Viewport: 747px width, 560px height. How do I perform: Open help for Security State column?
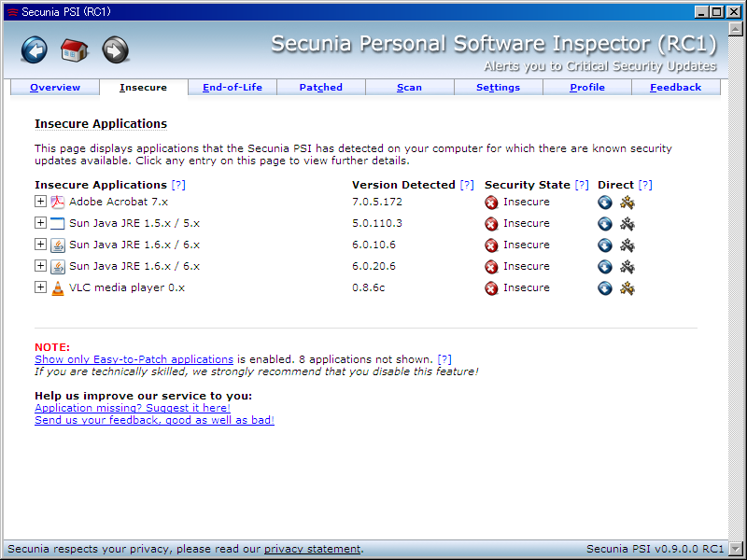(x=582, y=185)
